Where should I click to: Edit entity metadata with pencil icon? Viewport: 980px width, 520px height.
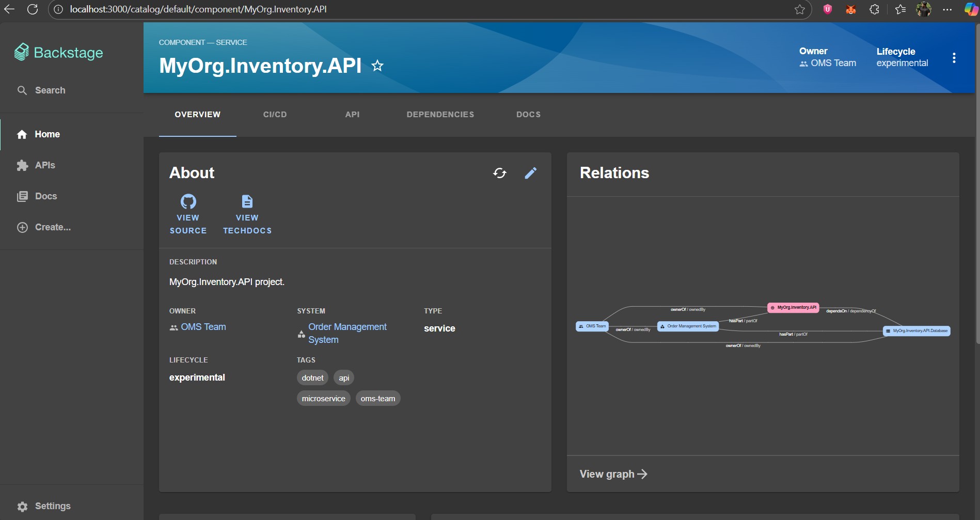click(530, 173)
